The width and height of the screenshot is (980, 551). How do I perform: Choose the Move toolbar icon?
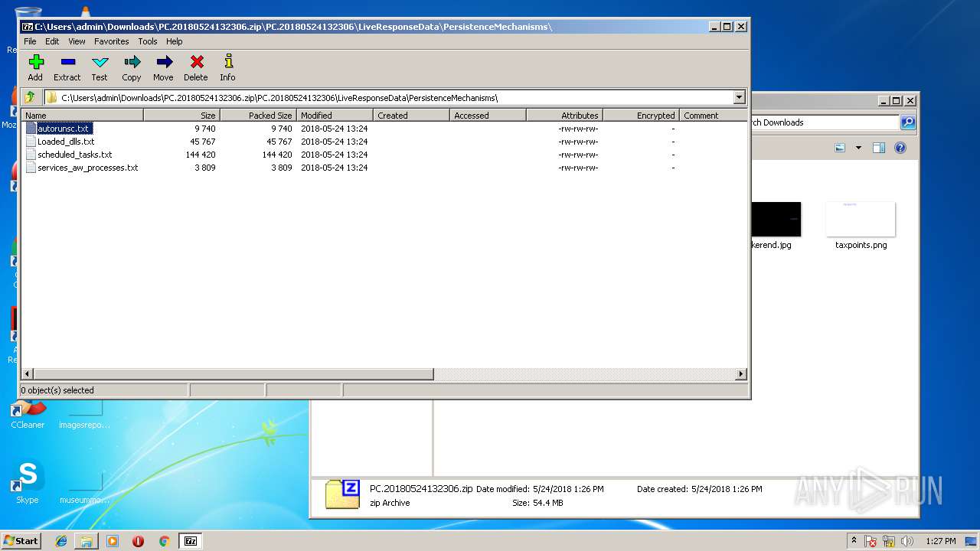(163, 67)
